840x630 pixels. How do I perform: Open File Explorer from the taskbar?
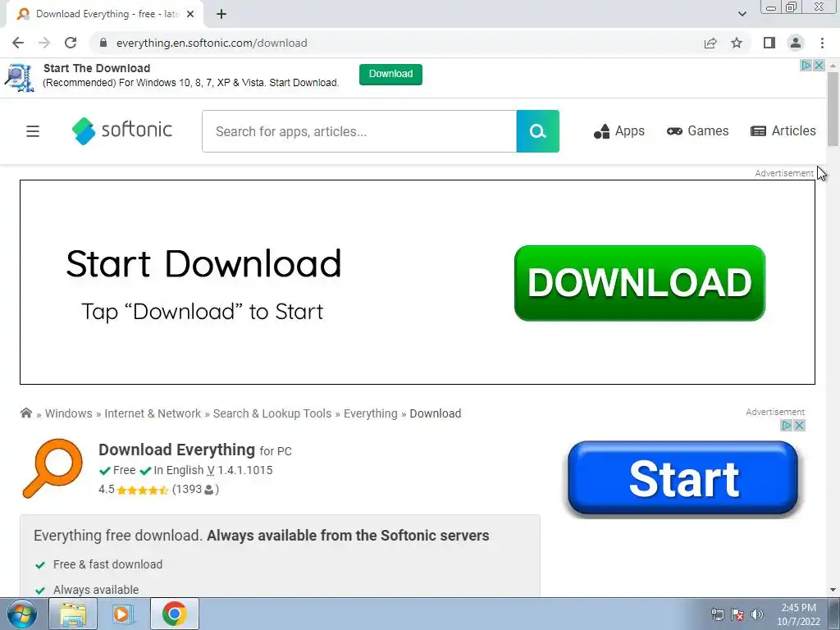73,614
